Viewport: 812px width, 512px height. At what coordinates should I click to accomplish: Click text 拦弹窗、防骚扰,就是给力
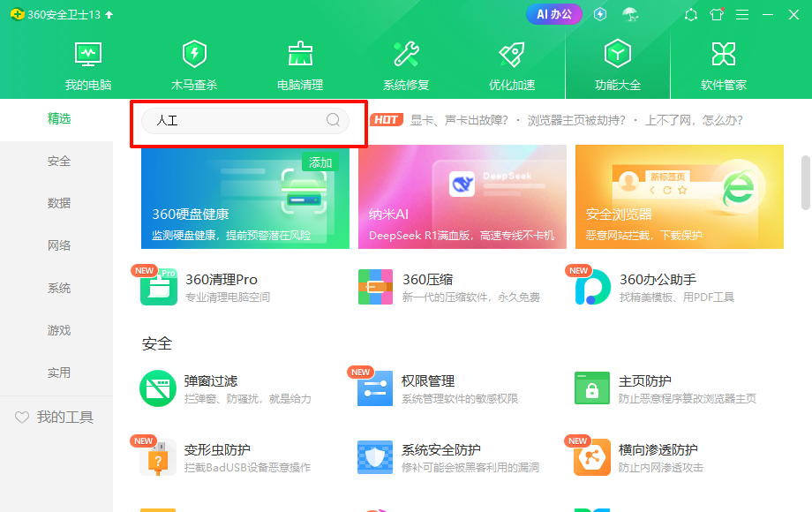click(x=247, y=399)
